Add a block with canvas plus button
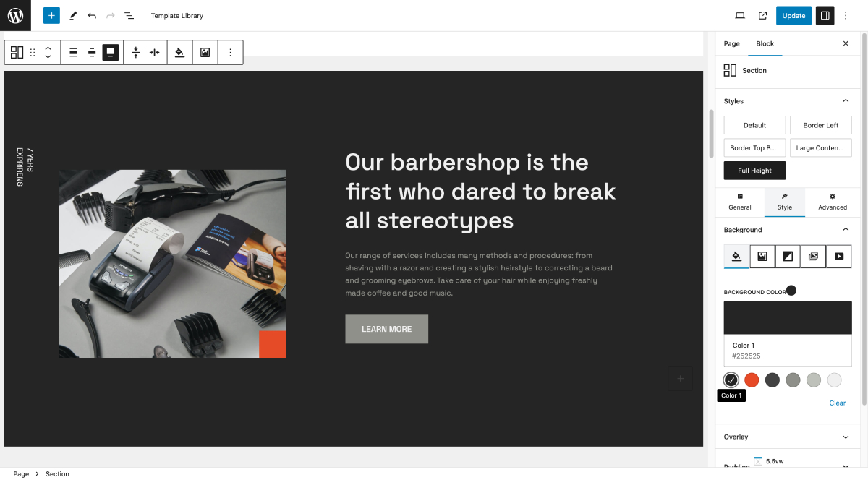Screen dimensions: 868x480 (680, 378)
